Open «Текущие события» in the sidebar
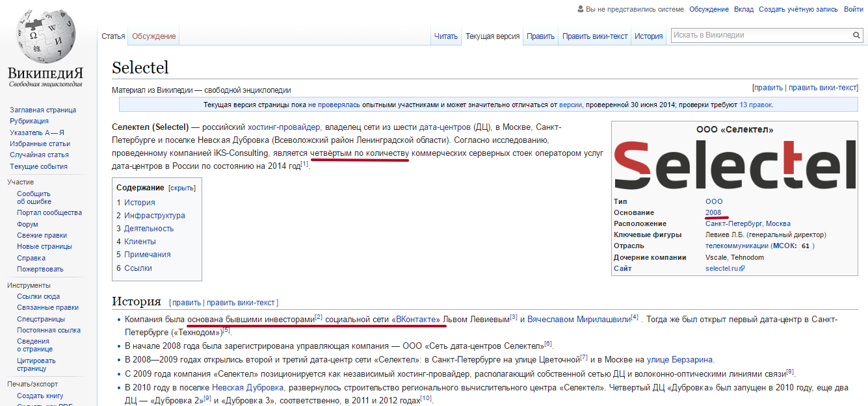Screen dimensions: 868x406 click(38, 166)
